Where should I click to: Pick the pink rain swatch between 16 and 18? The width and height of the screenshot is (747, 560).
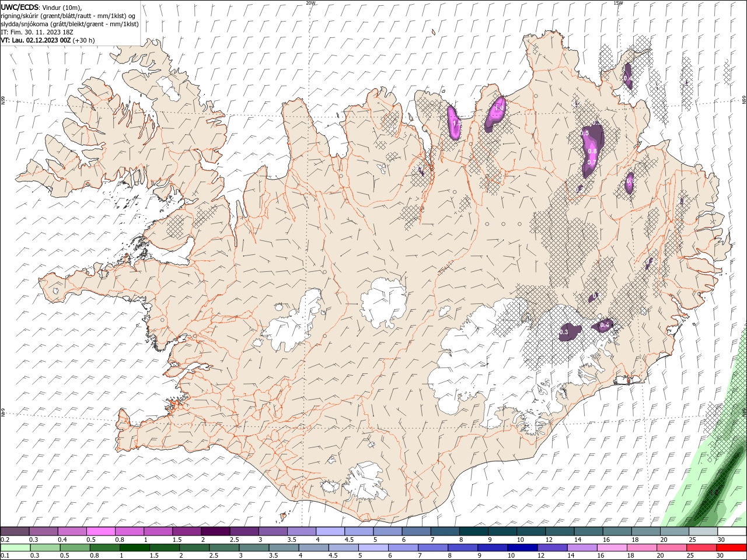tap(612, 548)
